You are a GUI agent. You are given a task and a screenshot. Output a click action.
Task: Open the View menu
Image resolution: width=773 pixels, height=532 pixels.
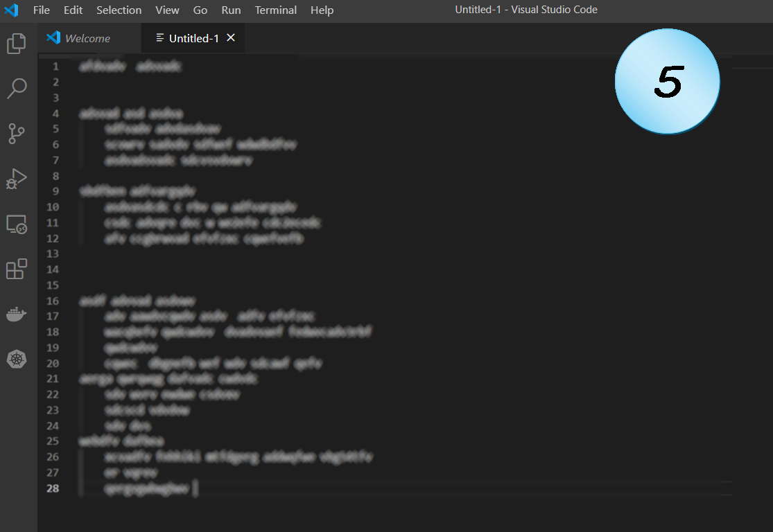pyautogui.click(x=167, y=10)
